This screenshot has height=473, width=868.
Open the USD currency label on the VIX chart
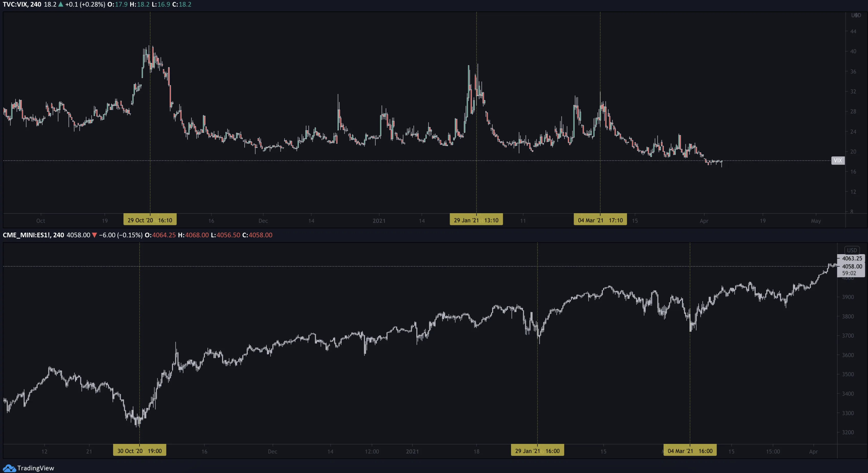(856, 15)
